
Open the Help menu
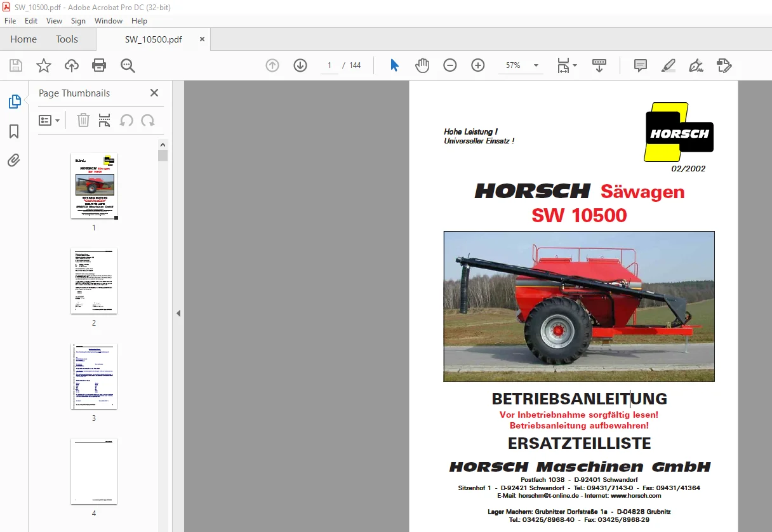(x=139, y=21)
